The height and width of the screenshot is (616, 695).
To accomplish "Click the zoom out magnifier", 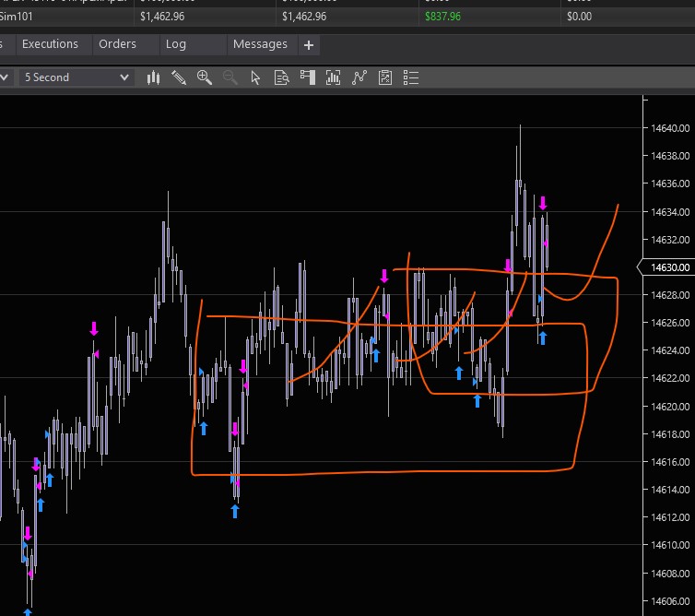I will (x=230, y=77).
